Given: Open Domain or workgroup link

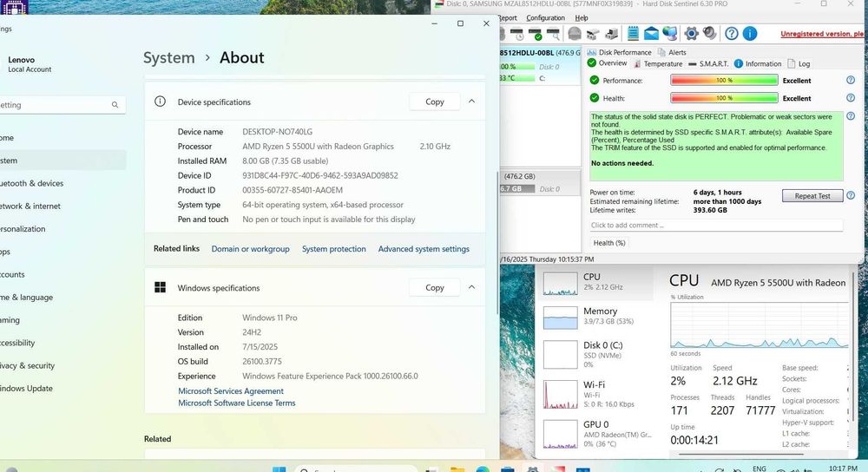Looking at the screenshot, I should tap(250, 249).
